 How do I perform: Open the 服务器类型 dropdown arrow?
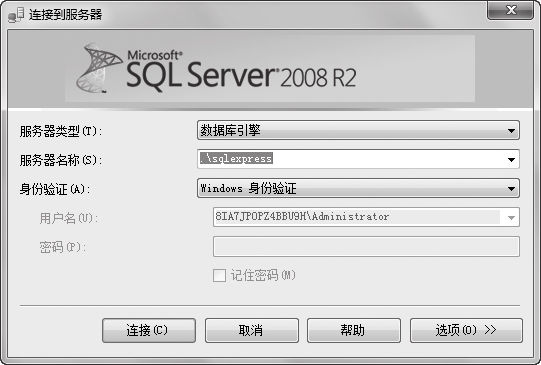(x=511, y=131)
